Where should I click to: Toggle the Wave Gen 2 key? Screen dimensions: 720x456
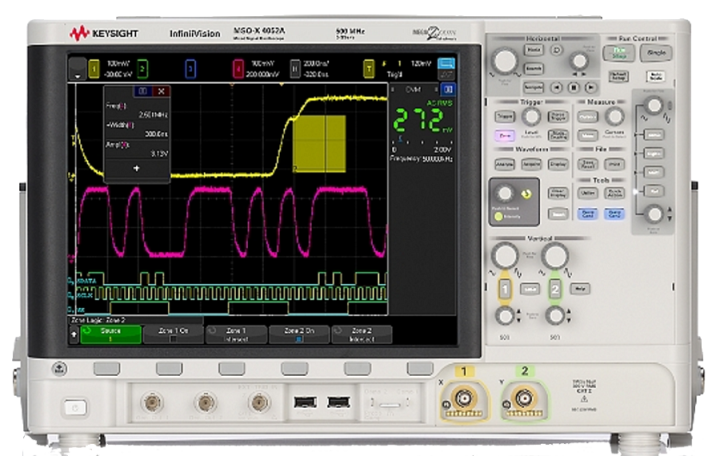[614, 214]
